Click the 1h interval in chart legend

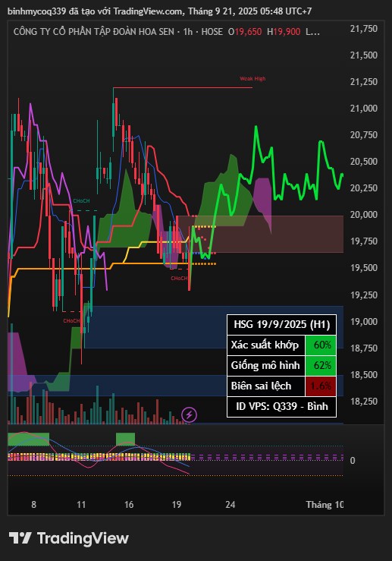pos(187,31)
